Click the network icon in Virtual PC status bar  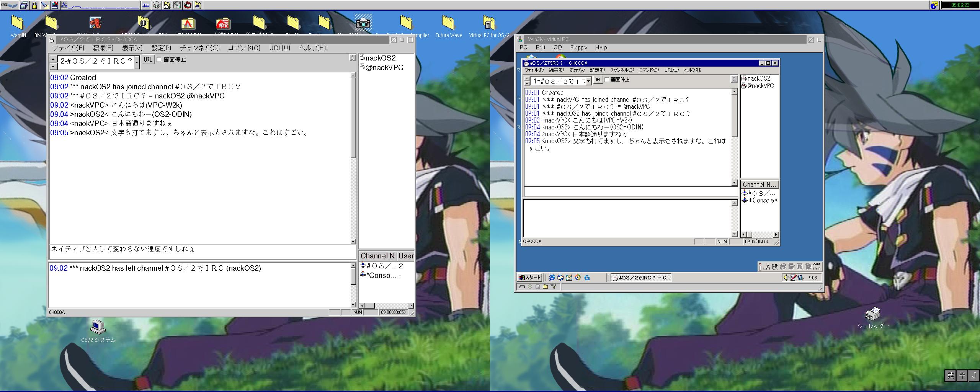pyautogui.click(x=553, y=287)
